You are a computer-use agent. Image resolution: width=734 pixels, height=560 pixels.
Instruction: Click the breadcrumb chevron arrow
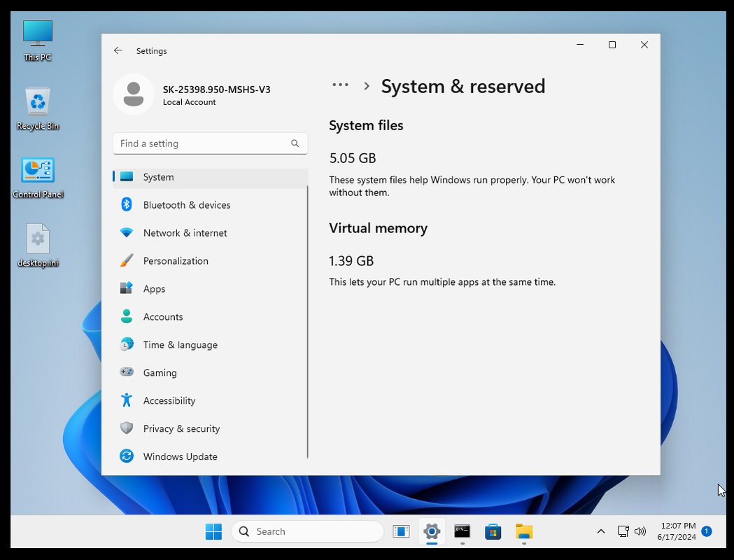tap(367, 86)
